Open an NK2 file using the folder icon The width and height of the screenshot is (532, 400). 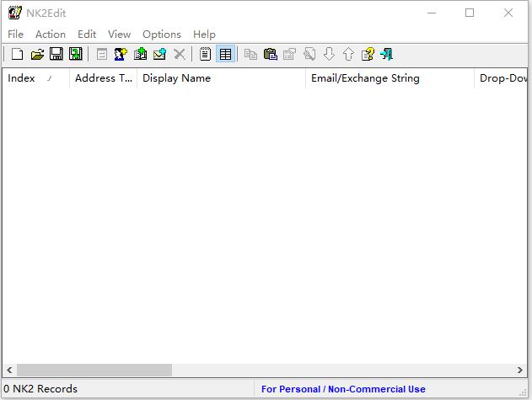tap(37, 54)
